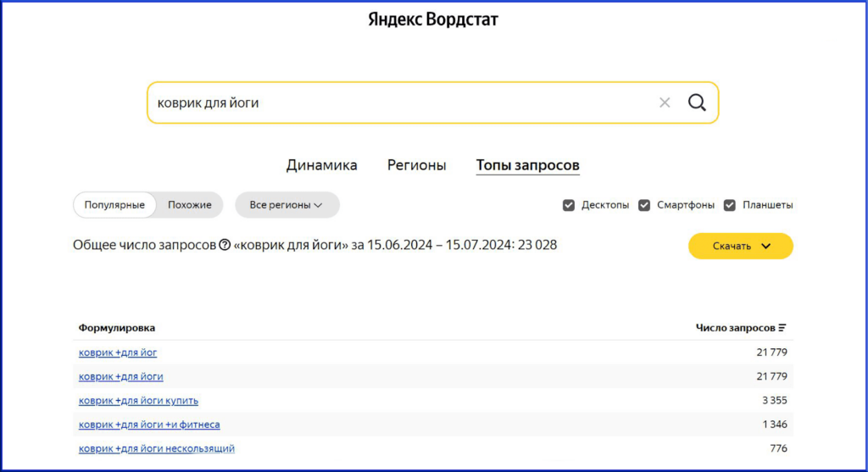
Task: Click the question mark help icon
Action: click(x=225, y=246)
